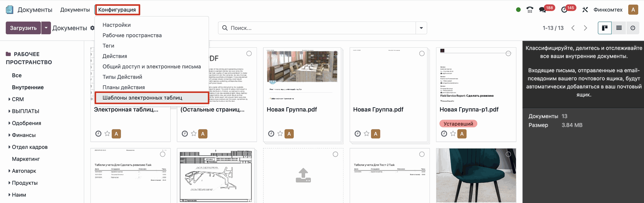Click the Устаревший pink tag
This screenshot has width=644, height=203.
click(x=458, y=124)
